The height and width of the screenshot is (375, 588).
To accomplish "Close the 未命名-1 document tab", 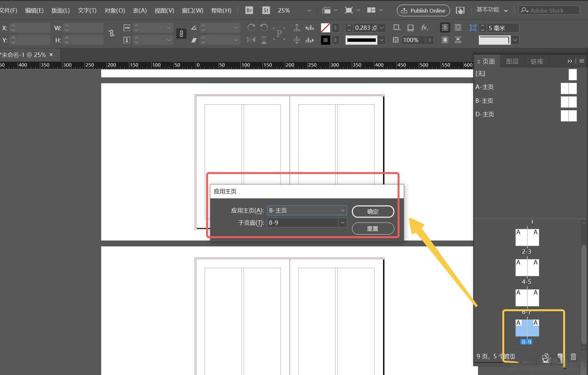I will click(x=51, y=55).
